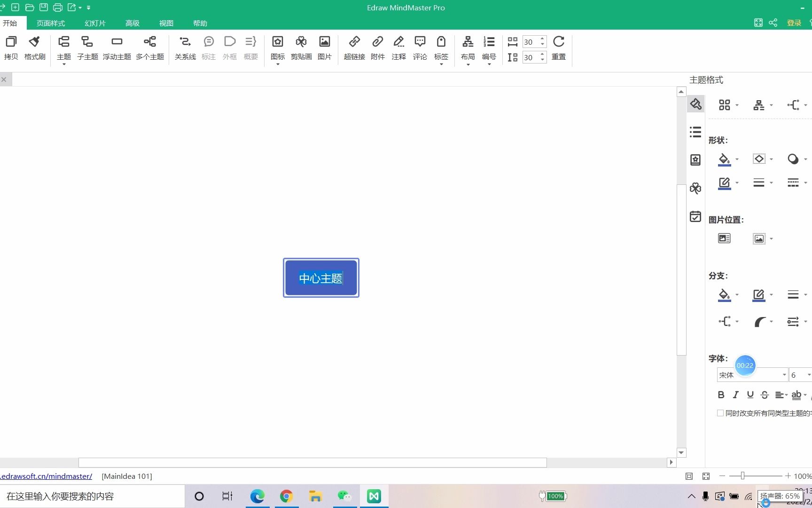
Task: Expand the 编号 numbering dropdown
Action: [x=489, y=64]
